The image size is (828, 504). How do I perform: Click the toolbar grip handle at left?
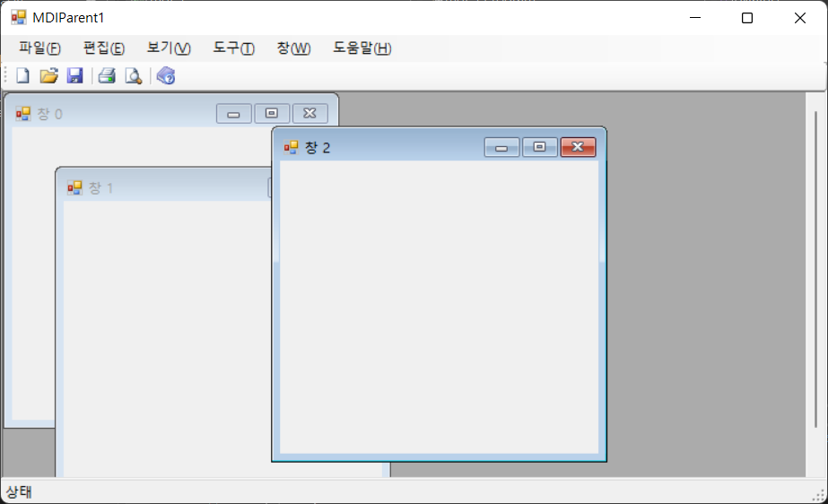5,76
